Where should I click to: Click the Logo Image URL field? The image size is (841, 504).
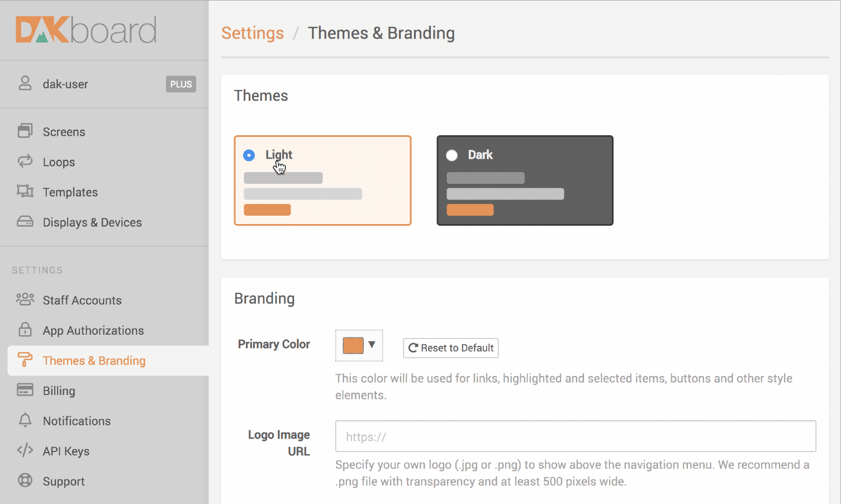coord(576,436)
